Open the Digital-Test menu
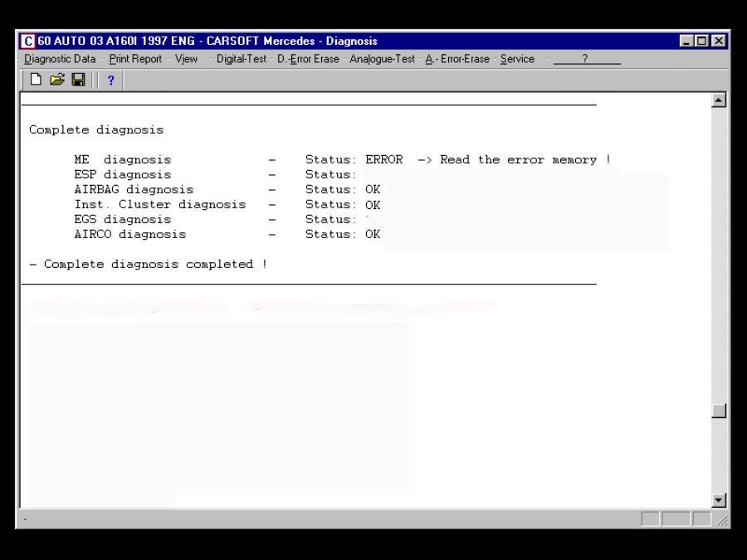Screen dimensions: 747x560 [x=242, y=59]
